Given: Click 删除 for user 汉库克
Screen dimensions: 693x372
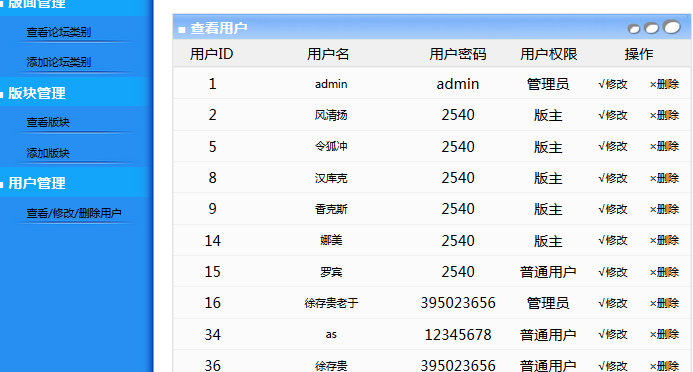Looking at the screenshot, I should (664, 178).
